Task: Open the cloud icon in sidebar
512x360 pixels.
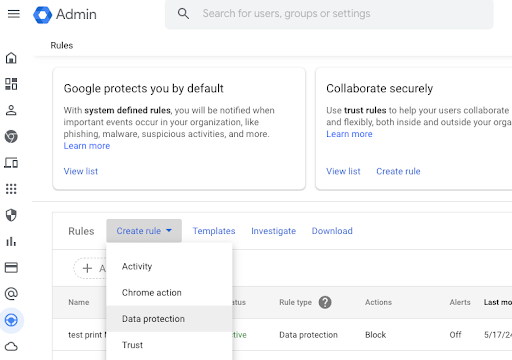Action: click(11, 347)
